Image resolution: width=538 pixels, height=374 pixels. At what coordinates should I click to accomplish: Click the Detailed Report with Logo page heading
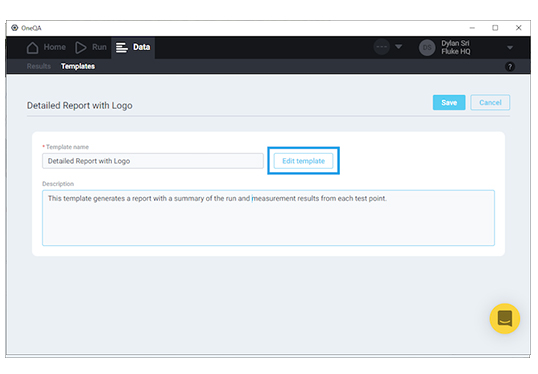pos(80,105)
